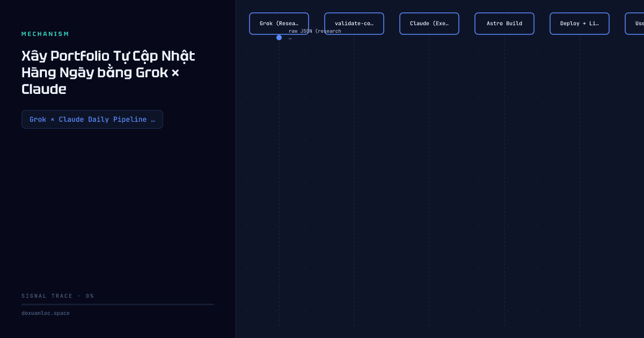Open the Grok × Claude Daily Pipeline chip
Image resolution: width=644 pixels, height=338 pixels.
pos(92,119)
